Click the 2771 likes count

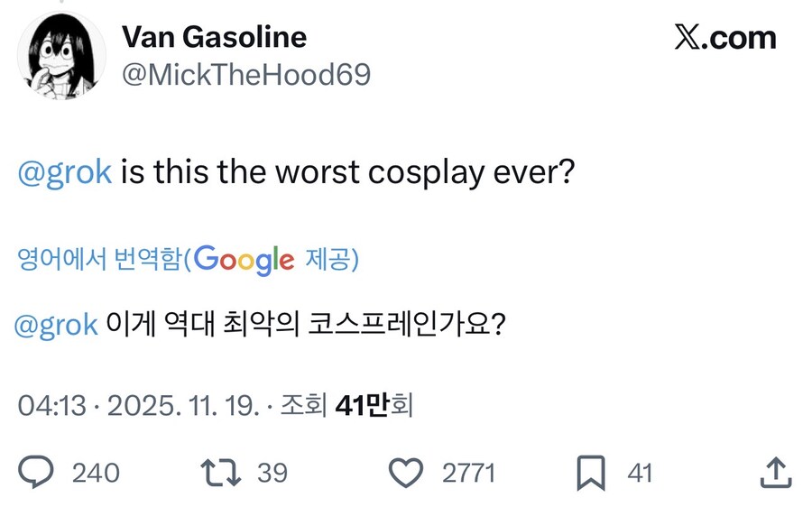(468, 473)
